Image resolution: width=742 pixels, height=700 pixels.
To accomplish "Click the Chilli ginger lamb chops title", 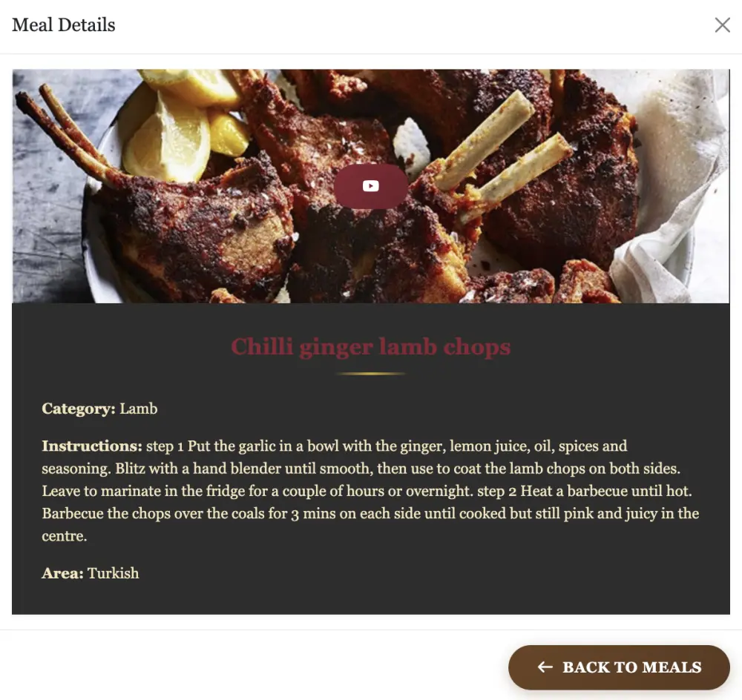I will (370, 347).
